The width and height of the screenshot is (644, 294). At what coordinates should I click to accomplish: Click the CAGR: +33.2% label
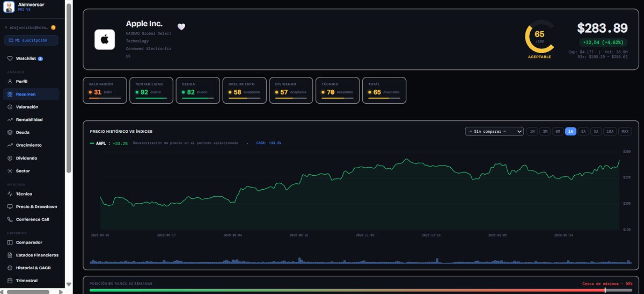pyautogui.click(x=269, y=143)
